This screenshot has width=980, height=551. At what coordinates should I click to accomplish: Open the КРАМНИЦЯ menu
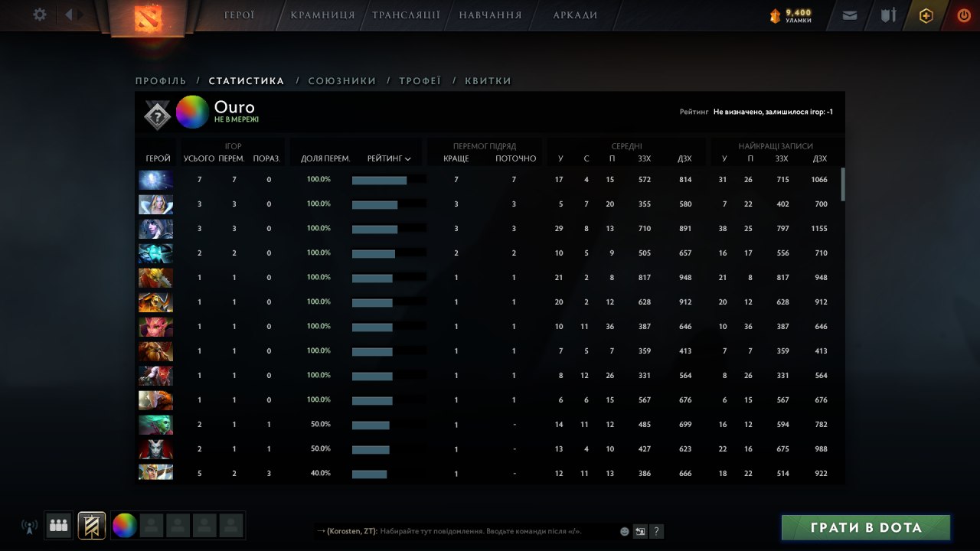tap(322, 15)
